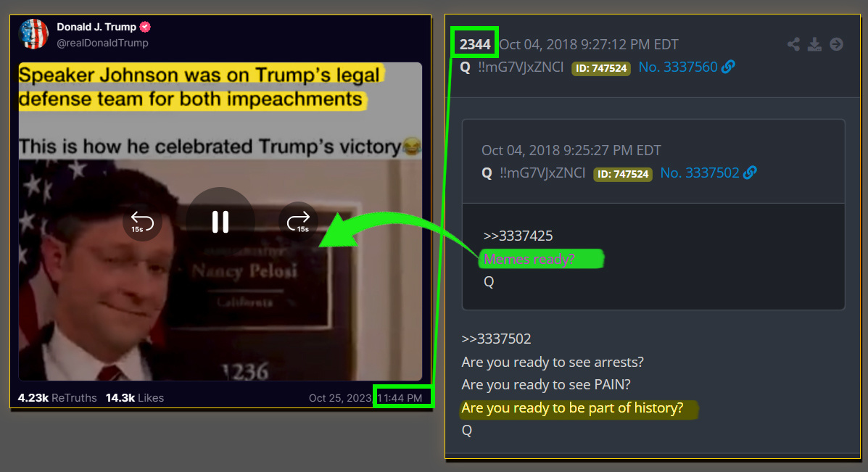
Task: Click the share icon on post 2344
Action: (793, 44)
